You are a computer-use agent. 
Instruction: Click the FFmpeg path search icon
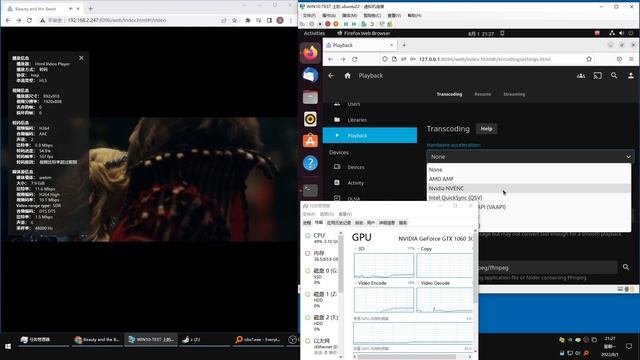tap(626, 267)
